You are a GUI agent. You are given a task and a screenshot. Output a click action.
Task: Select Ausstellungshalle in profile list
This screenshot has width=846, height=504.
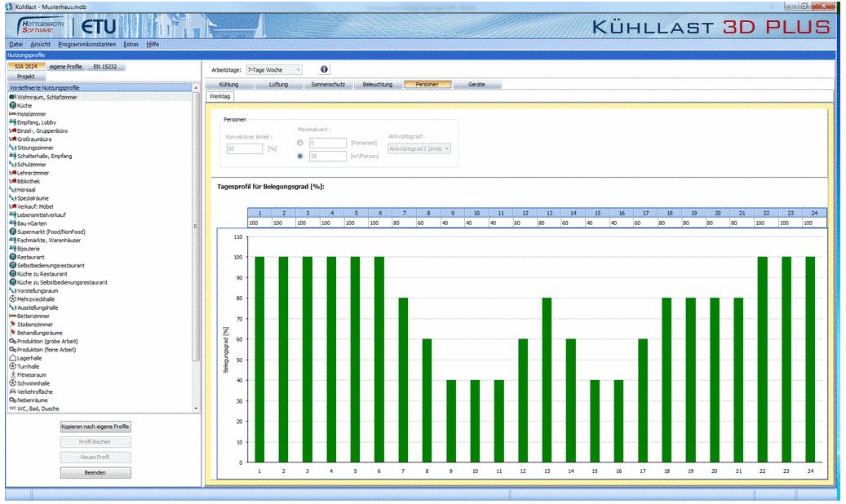[x=38, y=307]
